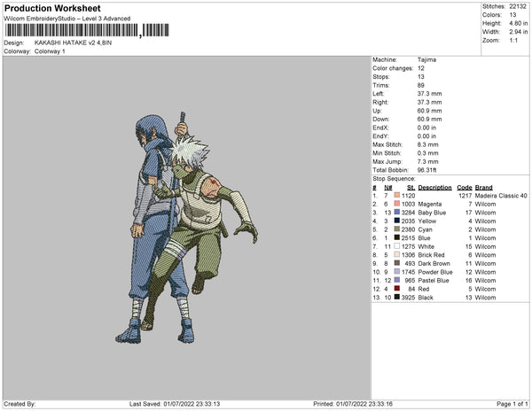Click the Red thread color swatch
This screenshot has width=532, height=411.
[399, 289]
